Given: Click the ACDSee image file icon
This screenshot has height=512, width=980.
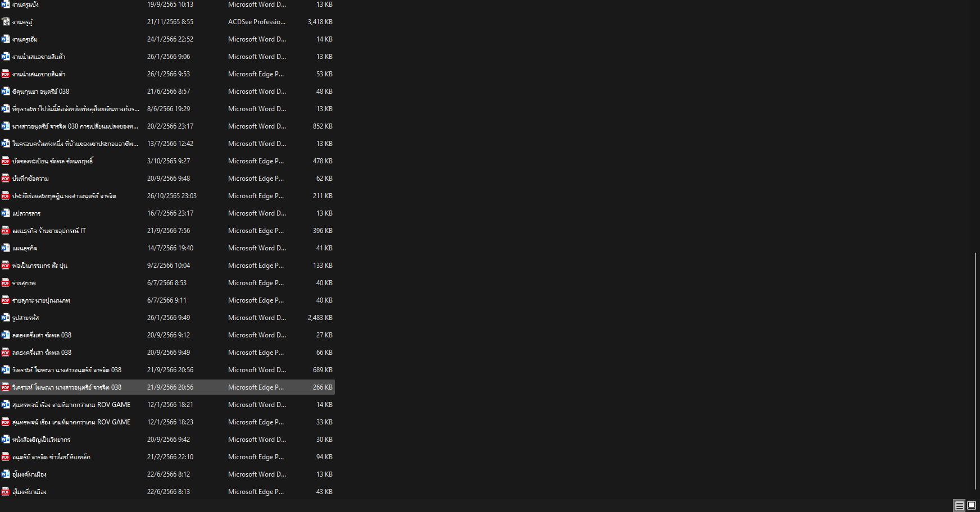Looking at the screenshot, I should (6, 22).
